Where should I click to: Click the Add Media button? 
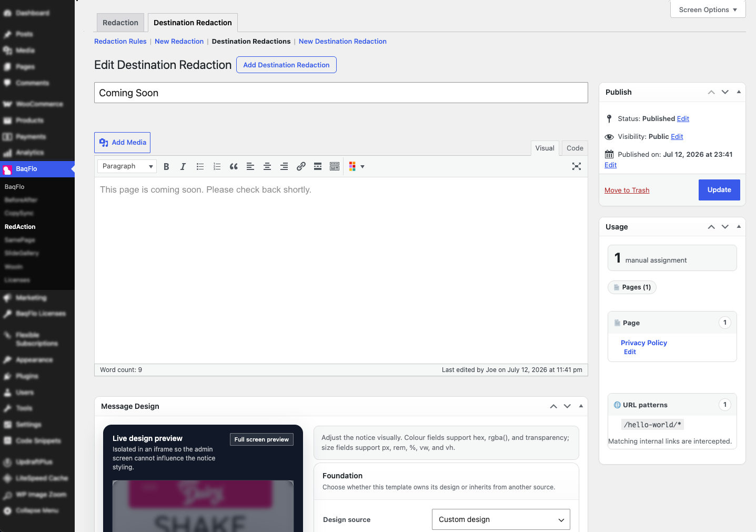click(123, 143)
